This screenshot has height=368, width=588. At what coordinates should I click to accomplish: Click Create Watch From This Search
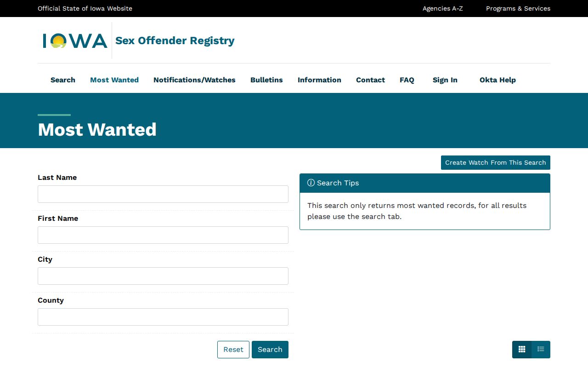(496, 162)
